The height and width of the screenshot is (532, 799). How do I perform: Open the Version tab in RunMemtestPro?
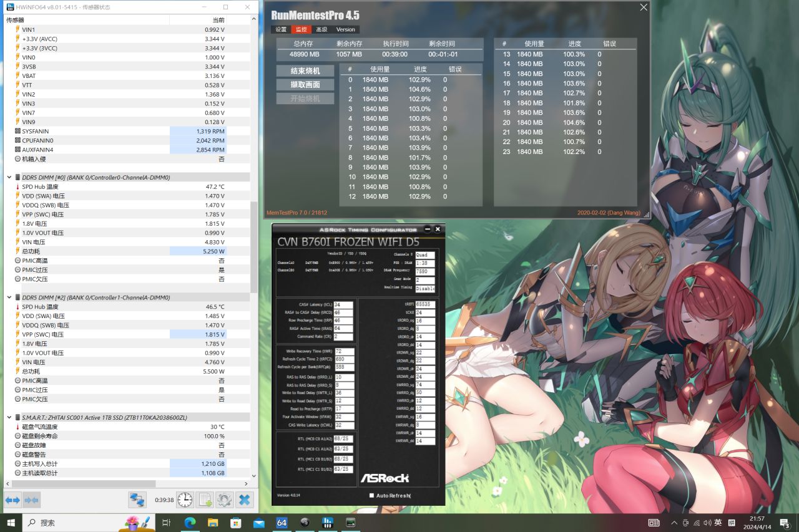pos(345,29)
